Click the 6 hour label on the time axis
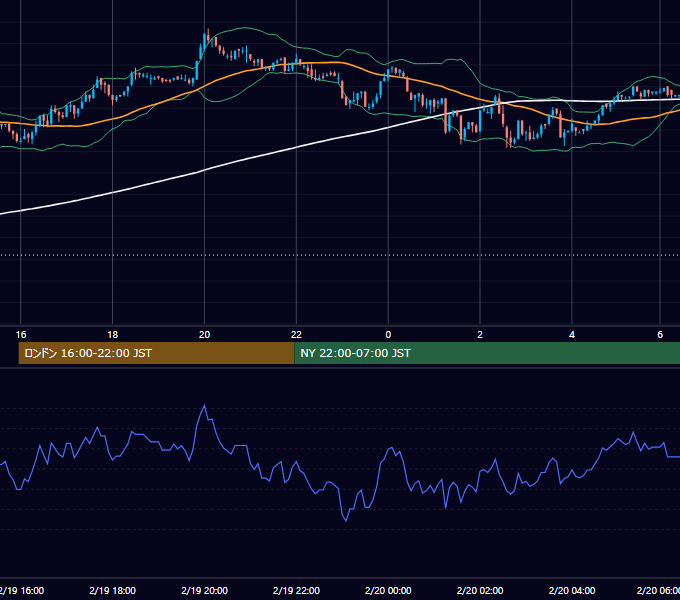This screenshot has width=680, height=600. 660,335
